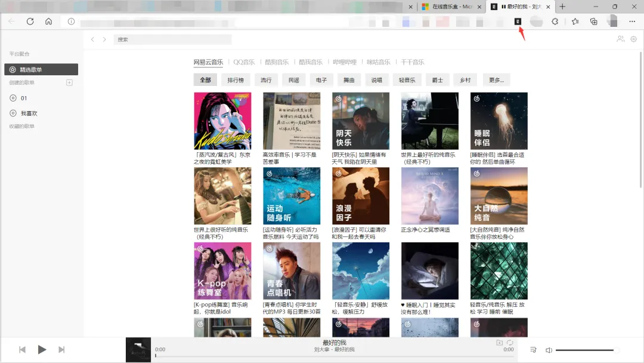Go to the browser home page

[48, 21]
